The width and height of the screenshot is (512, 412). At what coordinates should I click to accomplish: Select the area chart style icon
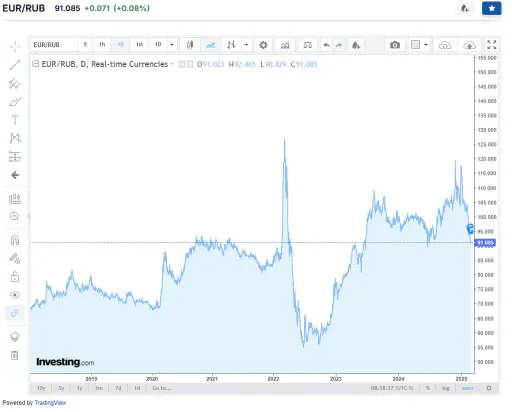pyautogui.click(x=210, y=45)
